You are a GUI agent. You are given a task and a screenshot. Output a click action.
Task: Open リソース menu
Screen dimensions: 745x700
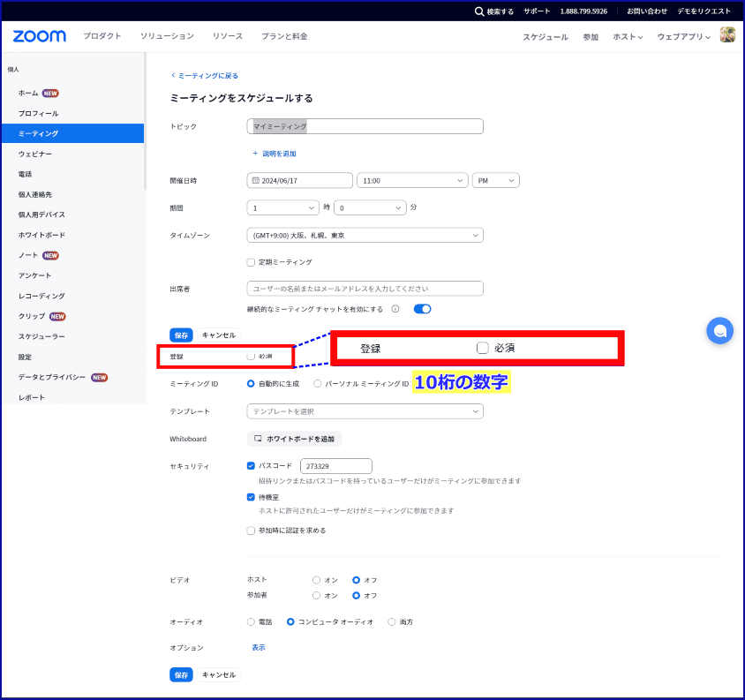pyautogui.click(x=228, y=36)
